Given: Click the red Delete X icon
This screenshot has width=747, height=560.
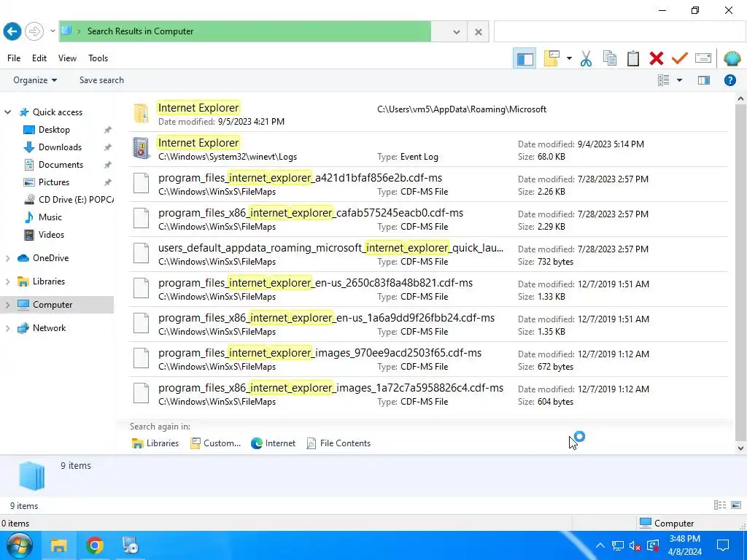Looking at the screenshot, I should (656, 58).
